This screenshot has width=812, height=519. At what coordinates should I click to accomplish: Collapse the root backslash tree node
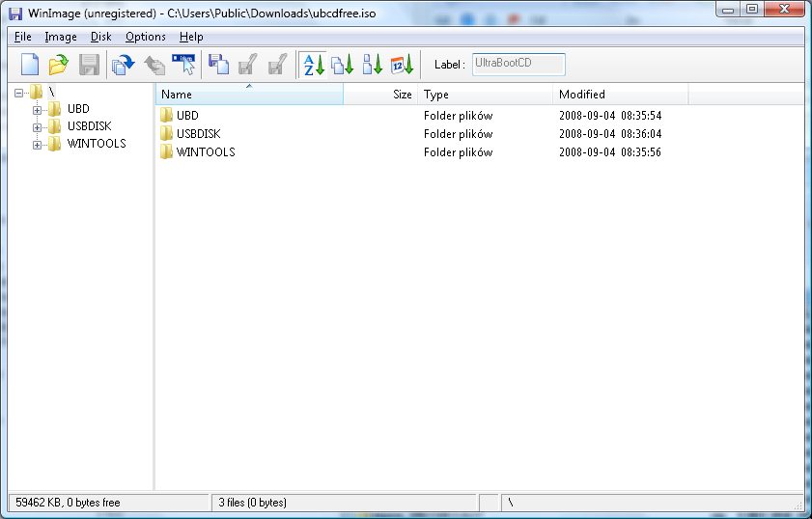(x=19, y=94)
